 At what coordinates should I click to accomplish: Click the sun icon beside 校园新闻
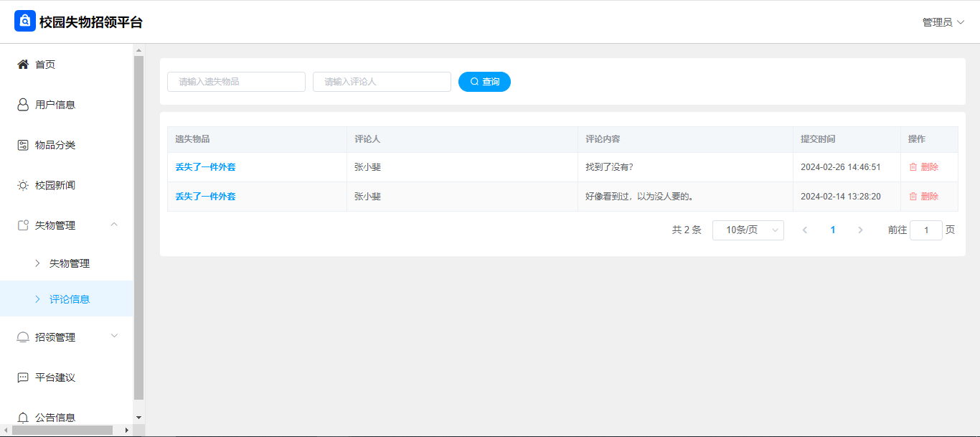point(23,185)
